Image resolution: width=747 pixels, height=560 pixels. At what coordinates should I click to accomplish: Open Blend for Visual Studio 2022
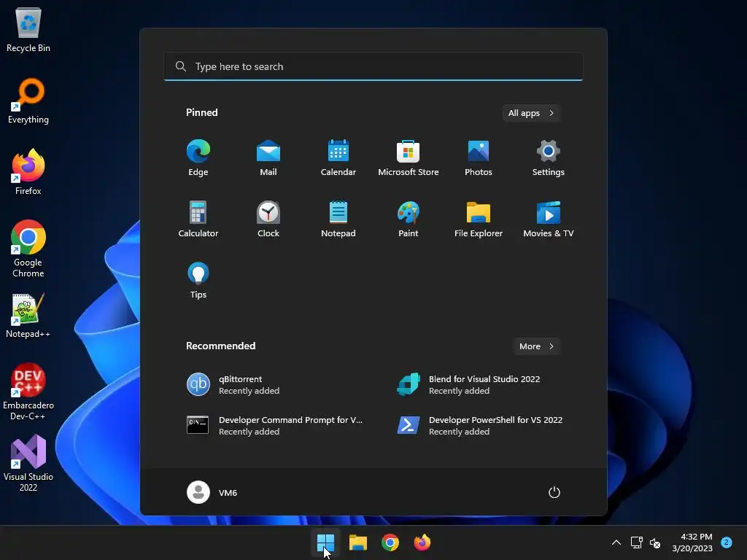point(479,385)
